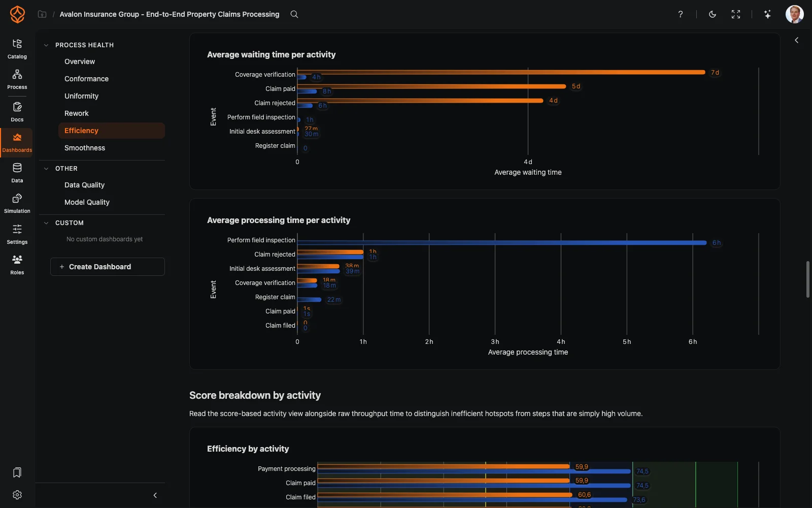
Task: Click the page vertical scrollbar thumb
Action: click(x=807, y=279)
